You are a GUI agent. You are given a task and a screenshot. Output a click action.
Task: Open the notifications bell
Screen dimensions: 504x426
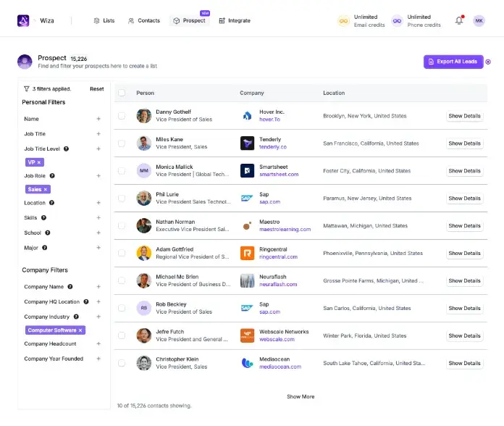(x=459, y=20)
